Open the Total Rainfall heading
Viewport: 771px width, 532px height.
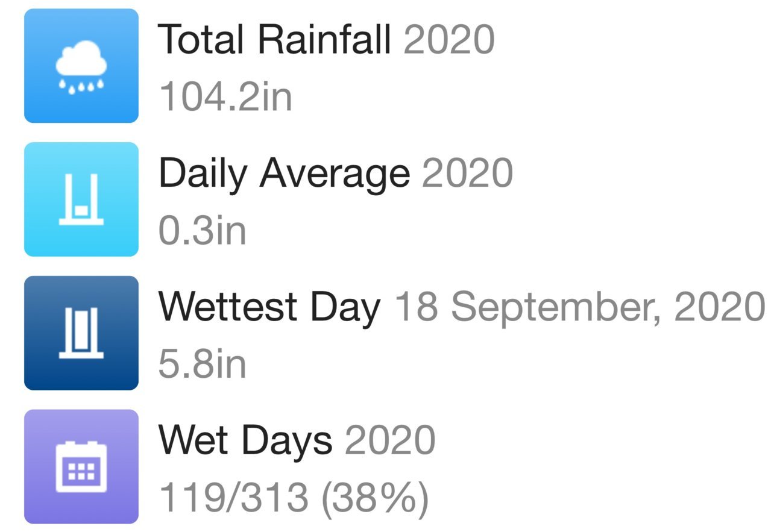[x=275, y=40]
